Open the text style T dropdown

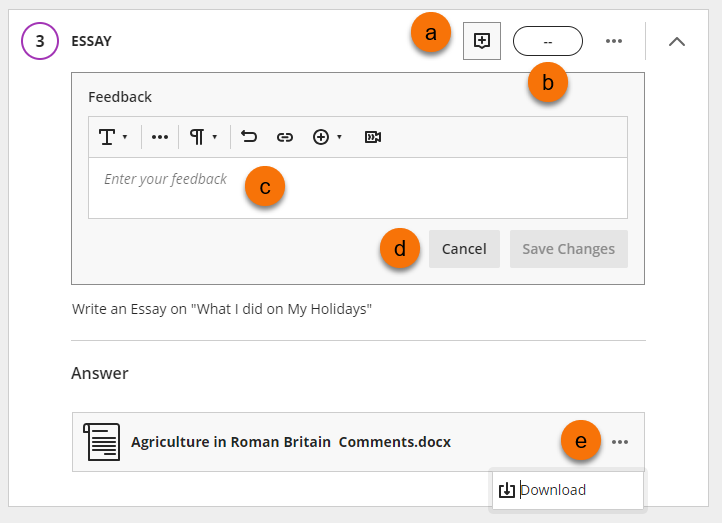click(112, 137)
